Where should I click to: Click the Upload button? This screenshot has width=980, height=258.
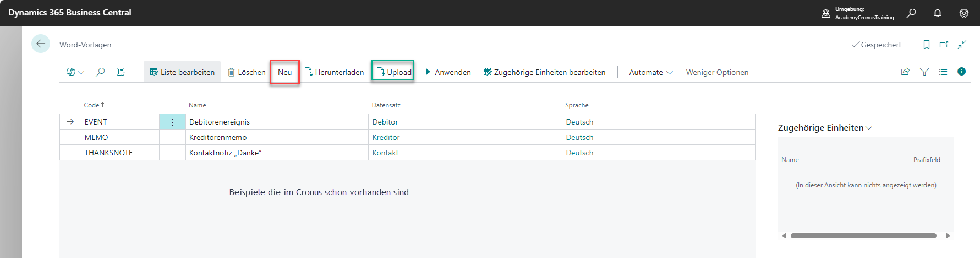[393, 72]
